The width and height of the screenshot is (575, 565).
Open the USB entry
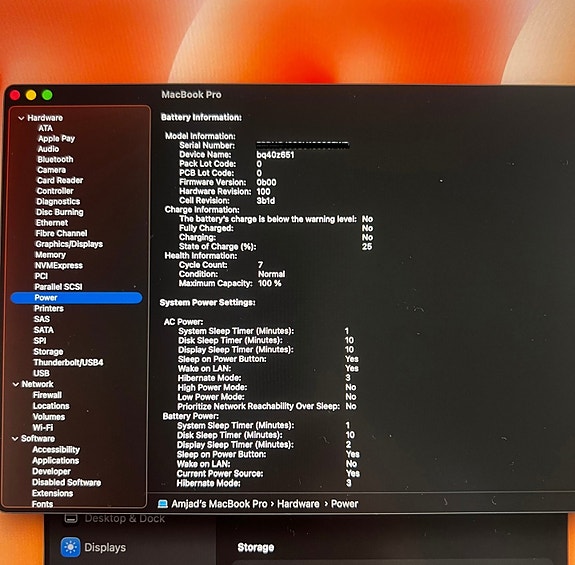[41, 373]
